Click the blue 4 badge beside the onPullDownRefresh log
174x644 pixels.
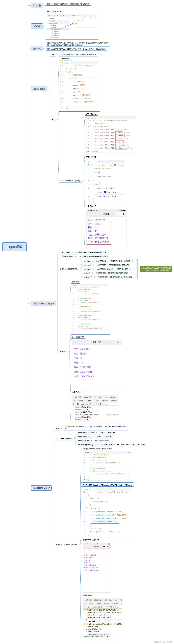[x=85, y=637]
